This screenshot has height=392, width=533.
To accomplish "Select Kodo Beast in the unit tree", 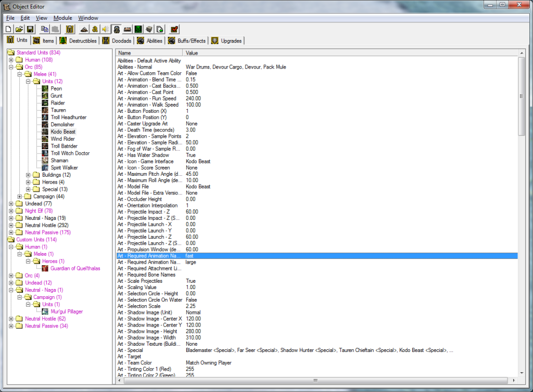I will pos(63,132).
